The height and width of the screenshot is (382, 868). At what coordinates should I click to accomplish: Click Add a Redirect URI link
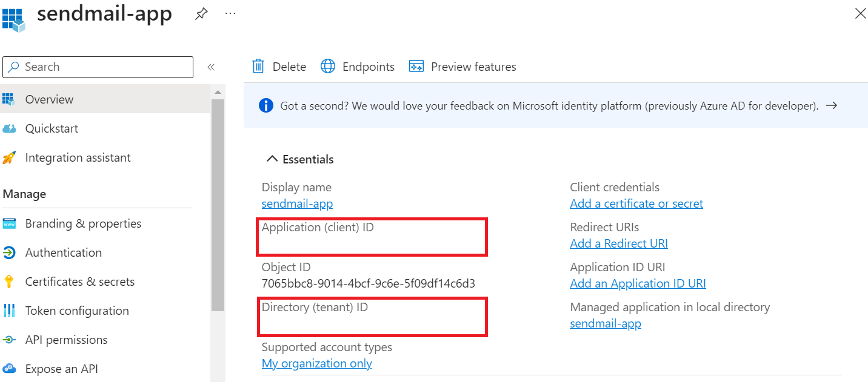coord(619,243)
